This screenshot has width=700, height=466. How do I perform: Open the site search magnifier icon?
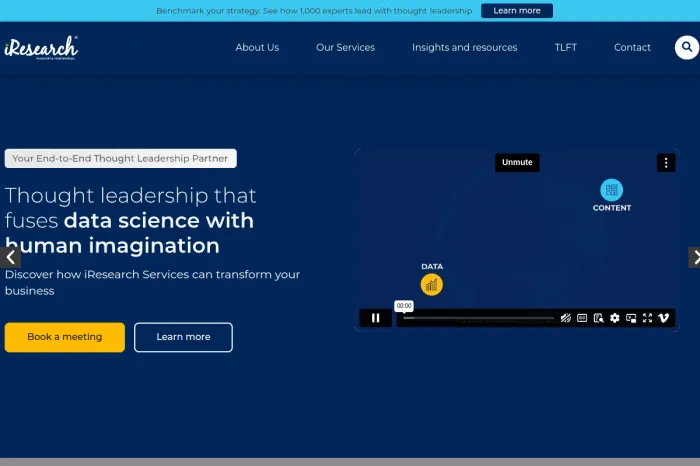[687, 47]
